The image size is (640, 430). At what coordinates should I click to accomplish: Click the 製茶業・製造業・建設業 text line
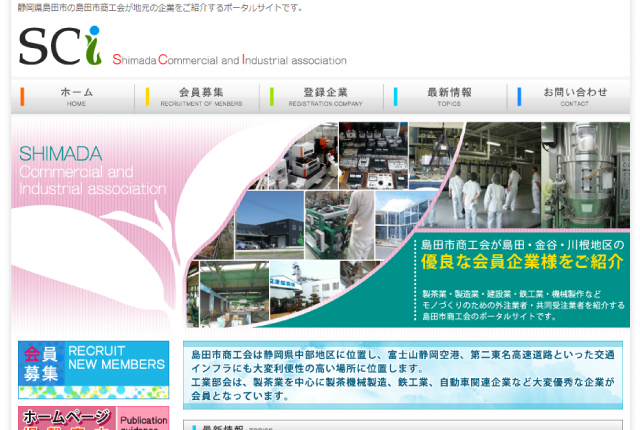click(x=511, y=294)
